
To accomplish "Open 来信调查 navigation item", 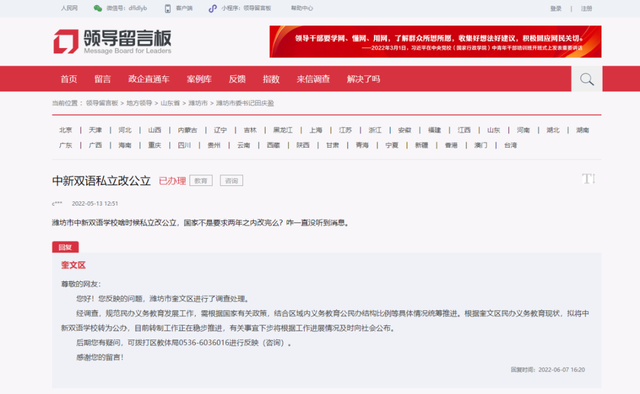I will tap(313, 79).
